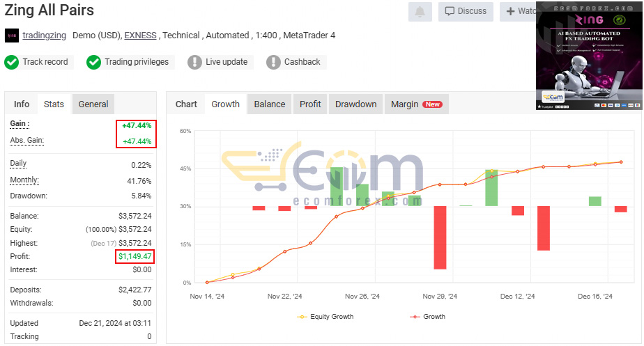
Task: Click the first growth point at Nov 14
Action: tap(207, 283)
